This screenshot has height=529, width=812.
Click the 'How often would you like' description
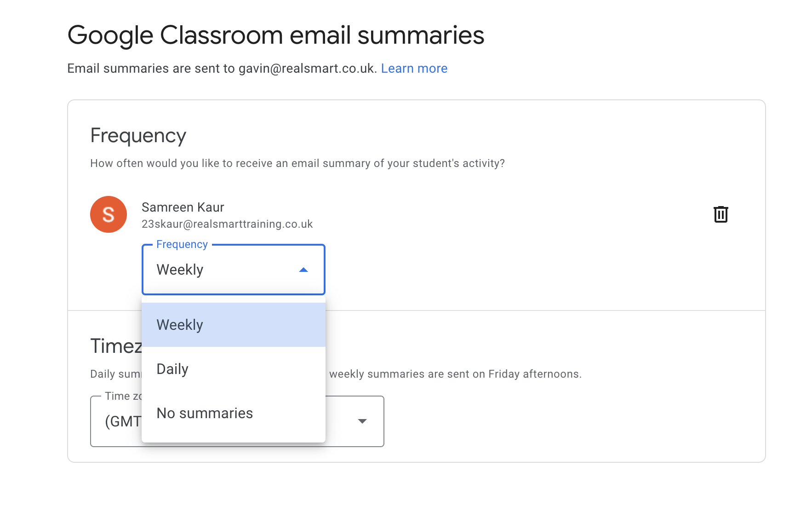297,163
